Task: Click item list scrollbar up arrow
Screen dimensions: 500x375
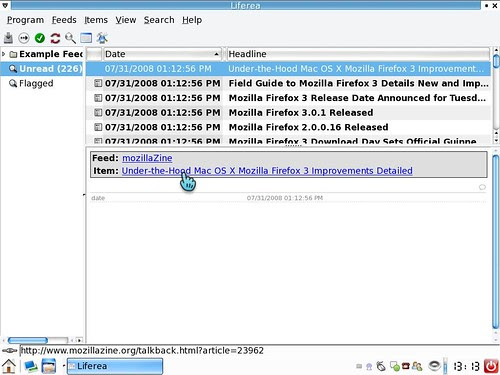Action: click(496, 51)
